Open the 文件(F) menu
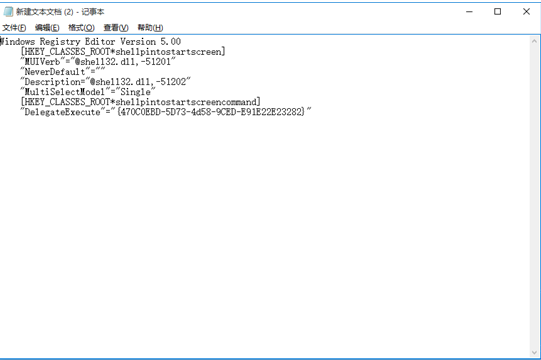The image size is (541, 360). (14, 28)
